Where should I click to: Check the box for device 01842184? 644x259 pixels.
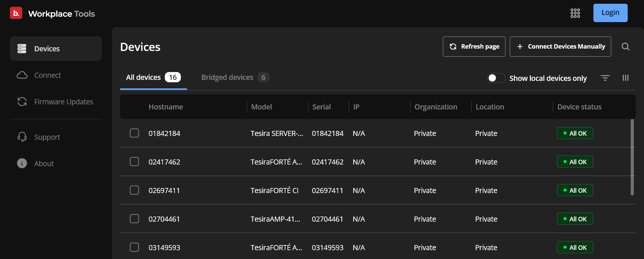point(134,133)
